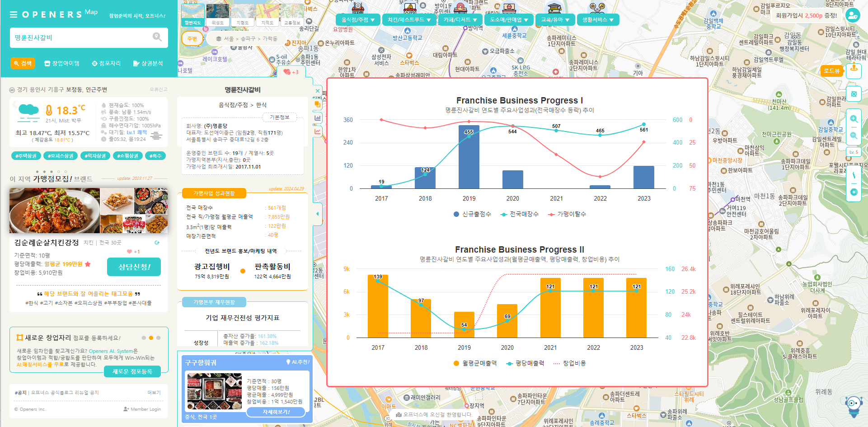The width and height of the screenshot is (868, 427).
Task: Click the current-location target icon on map
Action: tap(854, 94)
